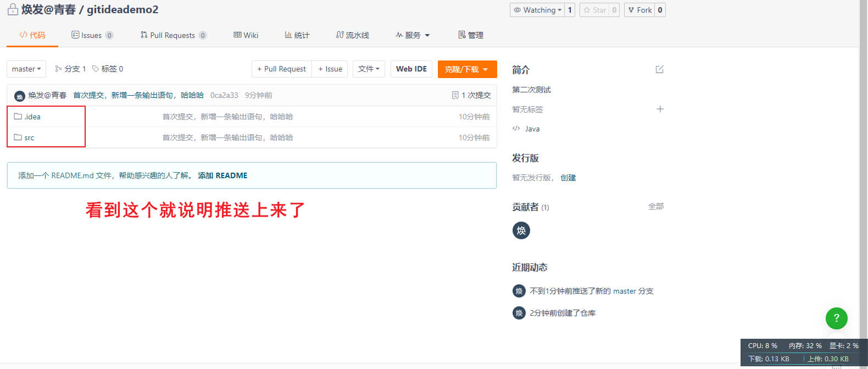
Task: Click the 下载 download speed readout
Action: (x=769, y=359)
